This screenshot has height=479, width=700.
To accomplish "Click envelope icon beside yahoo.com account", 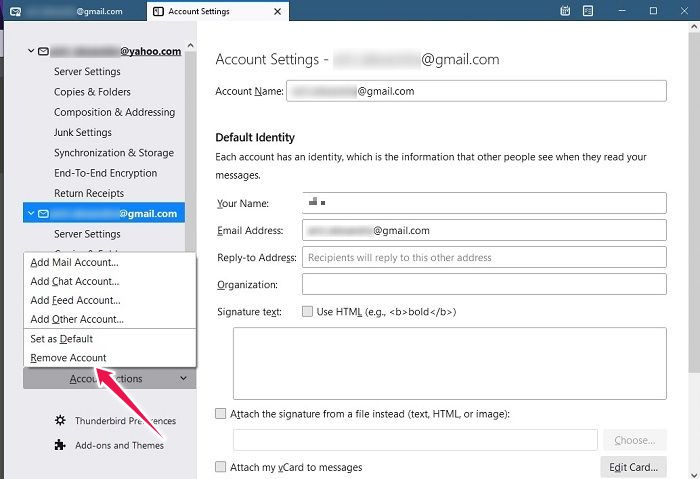I will click(x=43, y=51).
